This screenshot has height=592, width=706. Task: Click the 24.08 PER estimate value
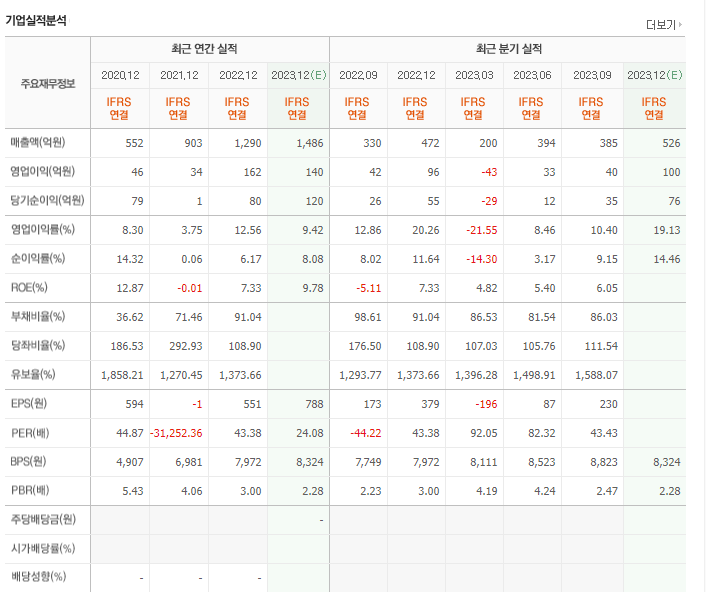pyautogui.click(x=310, y=433)
